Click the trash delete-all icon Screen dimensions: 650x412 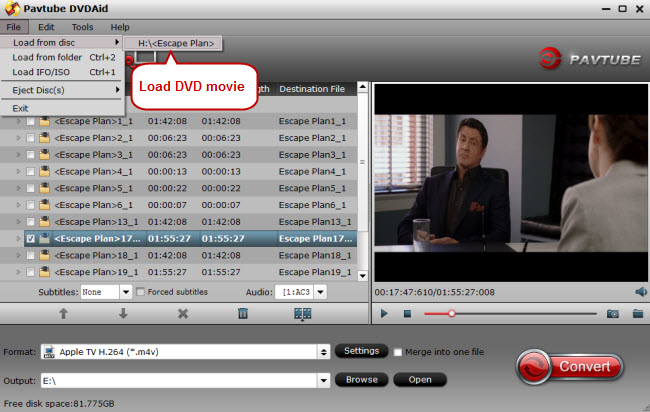(243, 313)
